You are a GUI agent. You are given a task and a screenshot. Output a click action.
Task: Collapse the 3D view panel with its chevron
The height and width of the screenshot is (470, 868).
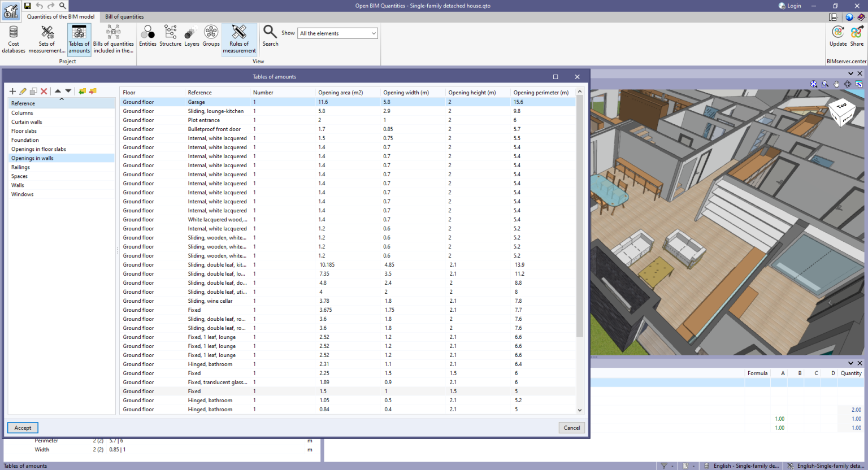pos(850,73)
